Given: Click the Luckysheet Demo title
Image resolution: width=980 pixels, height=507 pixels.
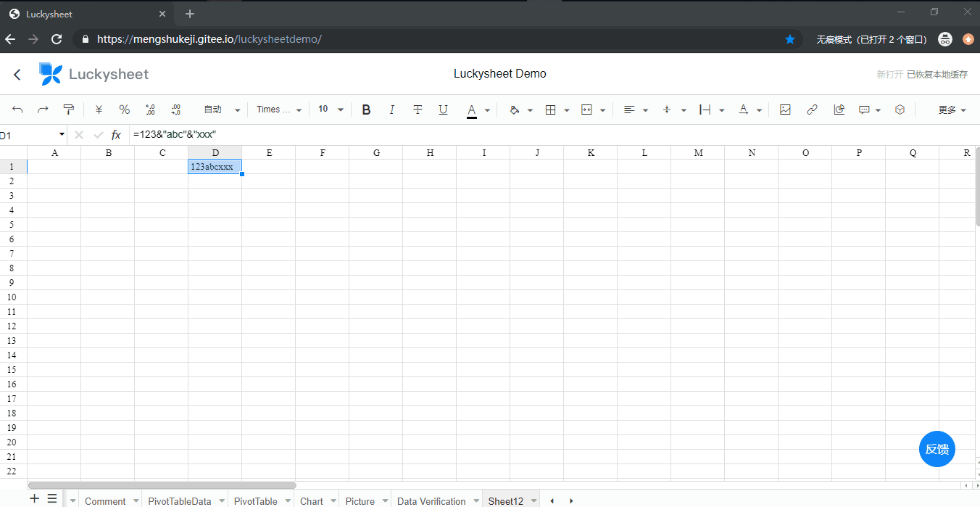Looking at the screenshot, I should pos(500,73).
